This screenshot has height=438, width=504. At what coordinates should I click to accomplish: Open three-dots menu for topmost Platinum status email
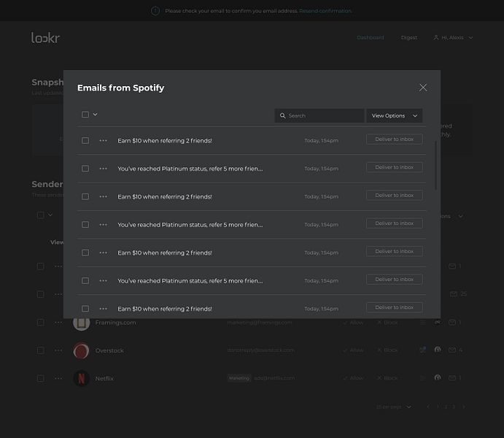[103, 169]
